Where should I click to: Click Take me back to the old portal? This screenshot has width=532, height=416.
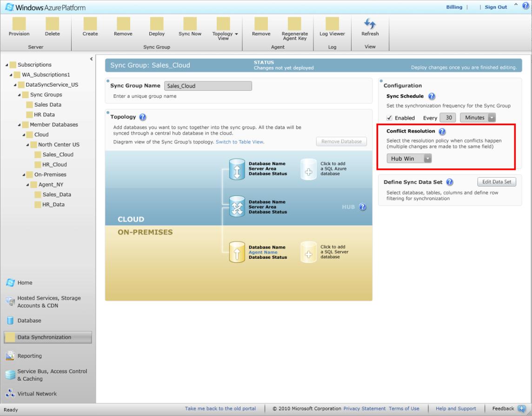point(220,409)
